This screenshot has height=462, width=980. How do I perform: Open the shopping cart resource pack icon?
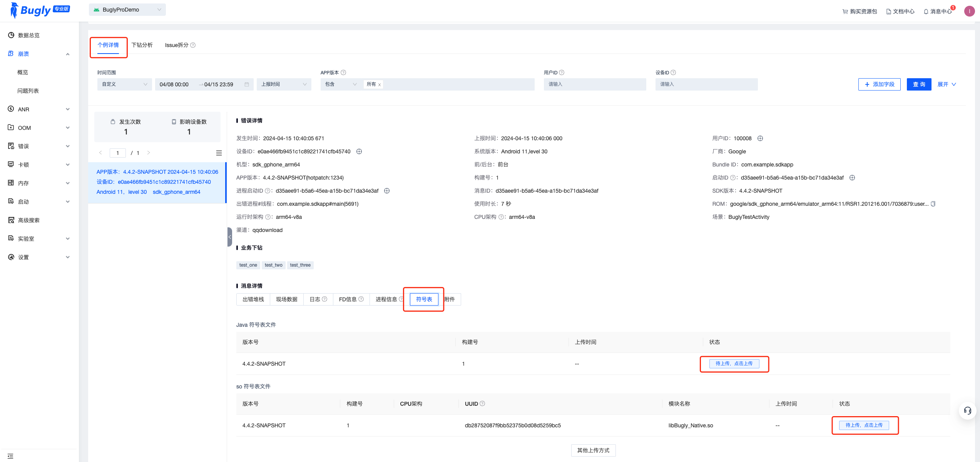coord(845,12)
